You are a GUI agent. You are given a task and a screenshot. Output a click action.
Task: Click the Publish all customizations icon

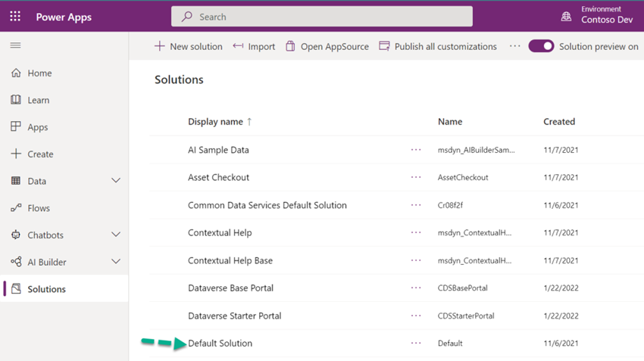tap(384, 46)
